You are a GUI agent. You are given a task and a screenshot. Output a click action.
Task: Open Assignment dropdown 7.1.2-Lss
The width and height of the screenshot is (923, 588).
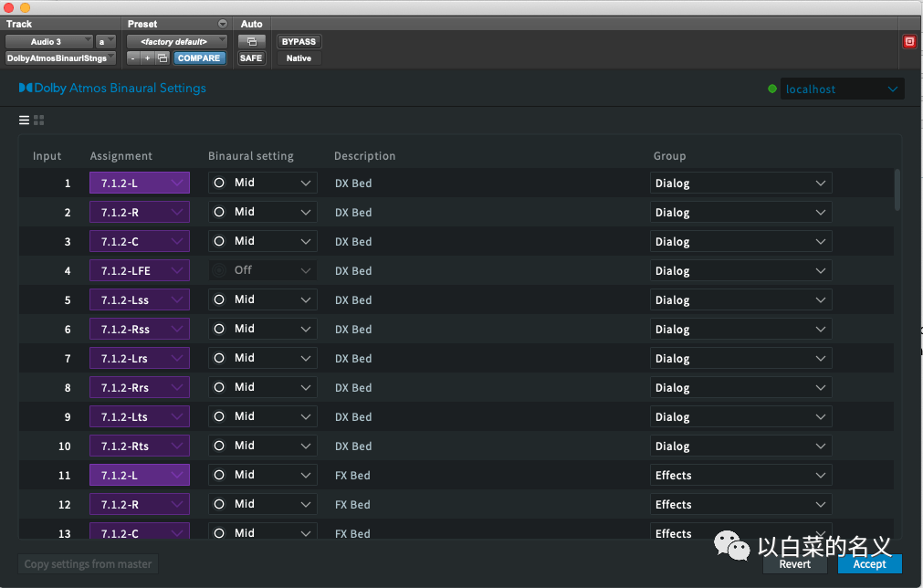pyautogui.click(x=140, y=299)
